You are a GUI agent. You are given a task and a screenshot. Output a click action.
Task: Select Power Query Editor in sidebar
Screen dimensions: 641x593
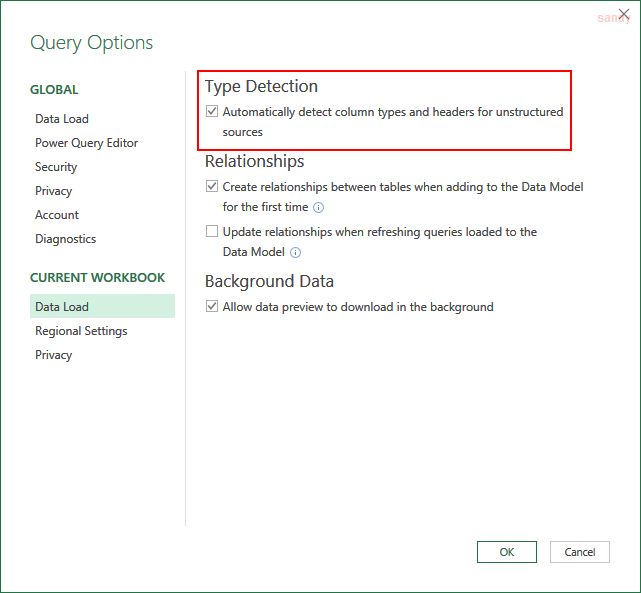[x=86, y=143]
